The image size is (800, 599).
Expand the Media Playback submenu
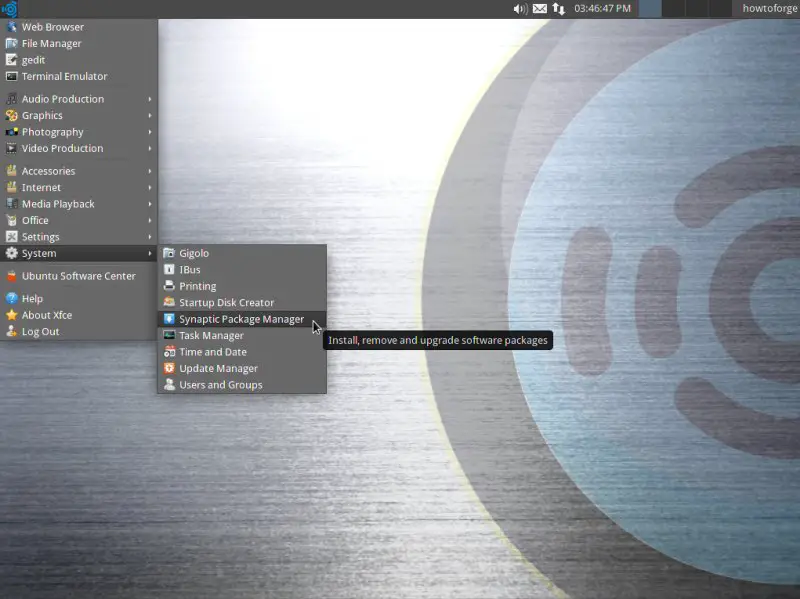coord(79,204)
